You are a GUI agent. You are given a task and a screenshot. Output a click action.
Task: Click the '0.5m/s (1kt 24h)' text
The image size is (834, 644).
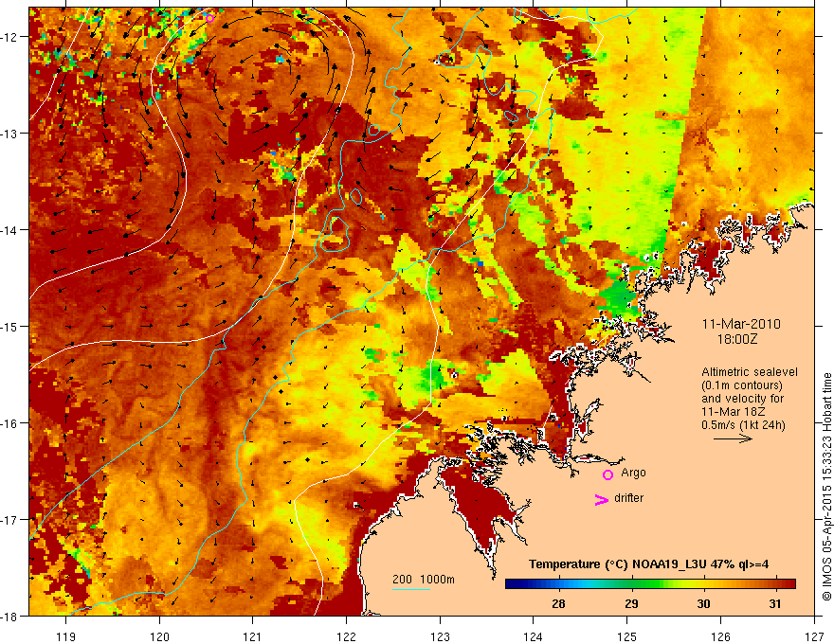[x=743, y=425]
